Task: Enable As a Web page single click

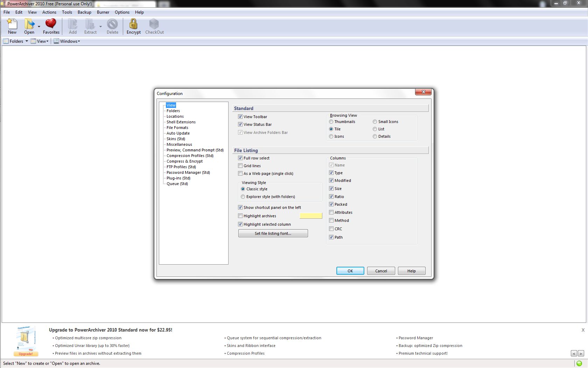Action: coord(240,173)
